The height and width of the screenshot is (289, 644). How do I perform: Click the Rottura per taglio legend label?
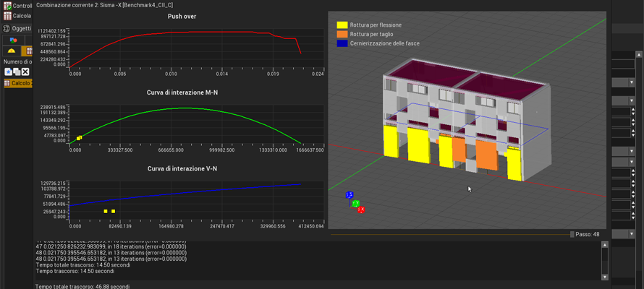[x=371, y=34]
